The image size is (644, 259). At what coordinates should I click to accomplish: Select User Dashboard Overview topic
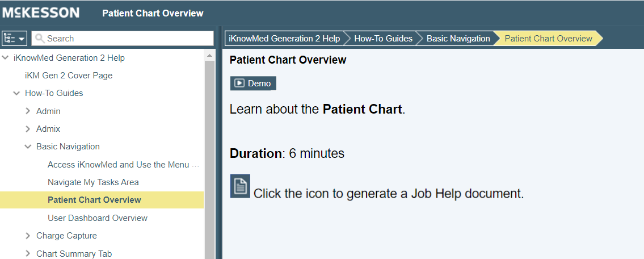click(x=98, y=218)
